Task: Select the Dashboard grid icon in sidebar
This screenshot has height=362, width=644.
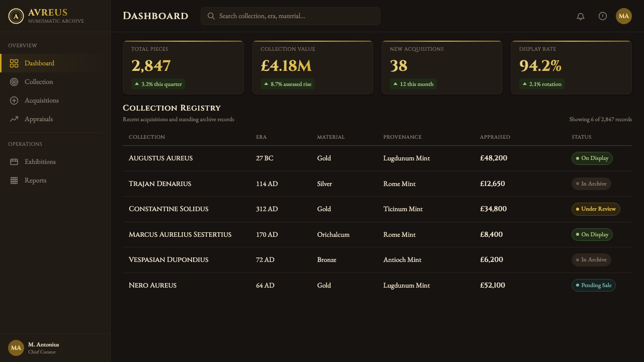Action: [14, 63]
